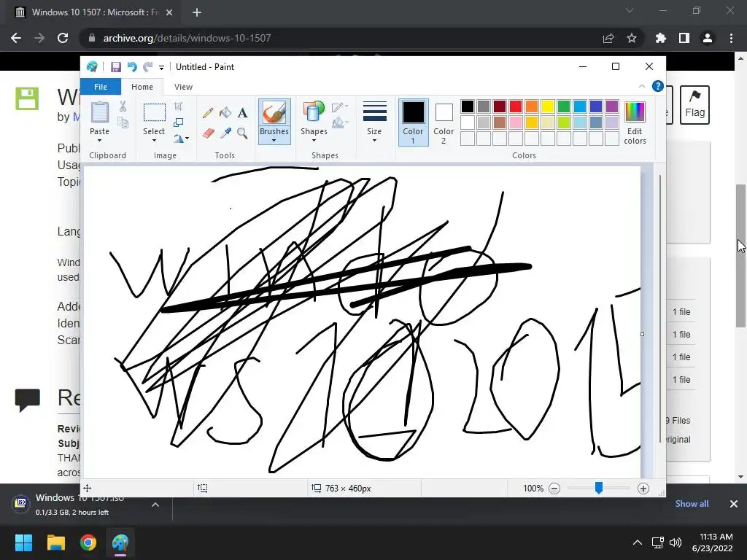Viewport: 747px width, 560px height.
Task: Show hidden system tray icons
Action: click(637, 542)
